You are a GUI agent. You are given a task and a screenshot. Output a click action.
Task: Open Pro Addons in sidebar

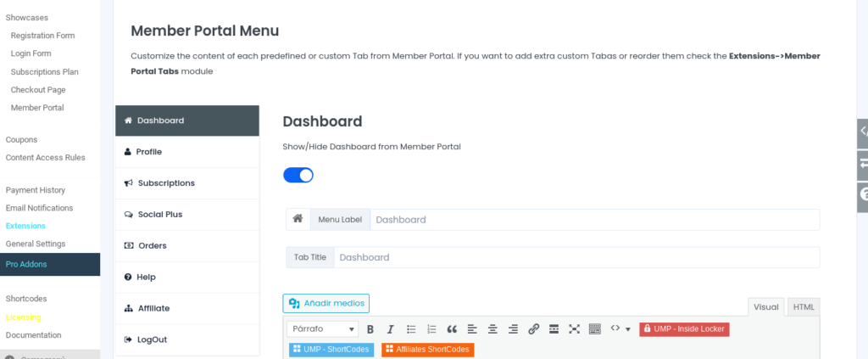(50, 264)
